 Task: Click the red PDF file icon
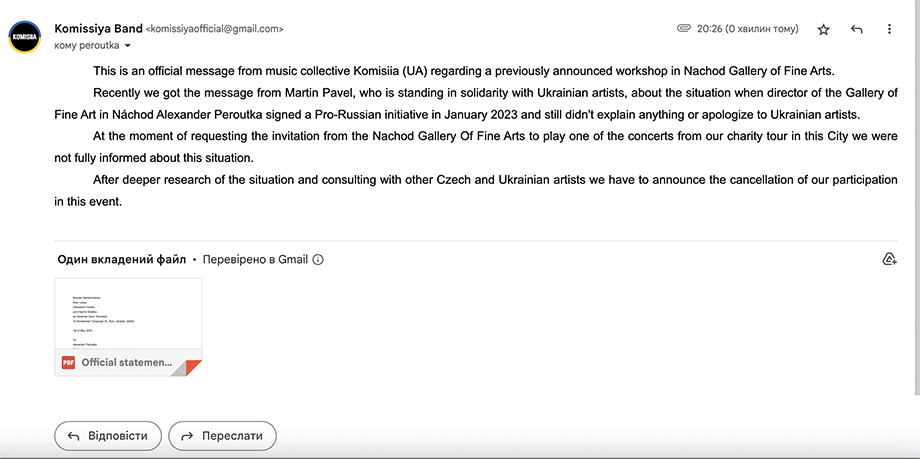point(68,362)
